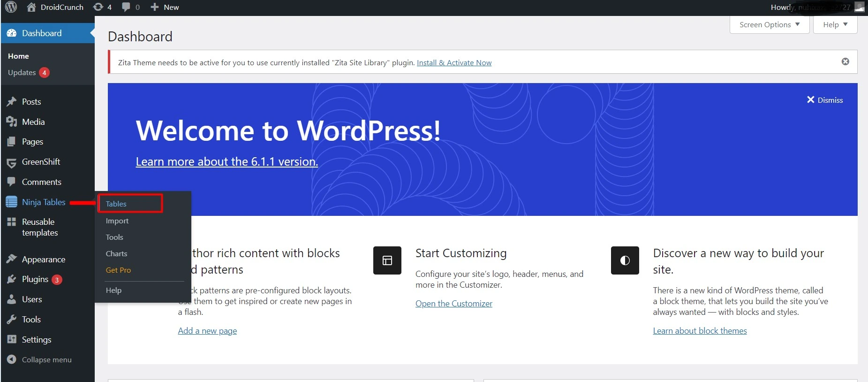Open the Appearance menu label
The width and height of the screenshot is (868, 382).
point(44,260)
